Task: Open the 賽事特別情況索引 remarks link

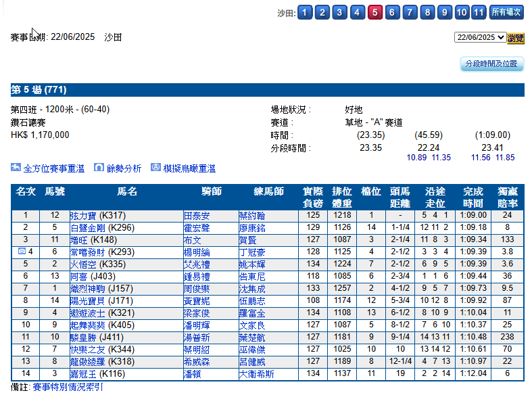Action: 68,387
